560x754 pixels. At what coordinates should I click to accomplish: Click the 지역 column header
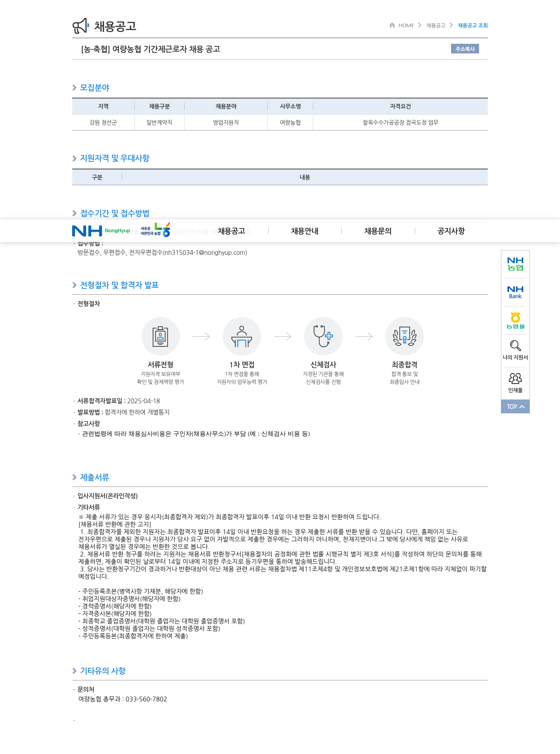[x=103, y=106]
